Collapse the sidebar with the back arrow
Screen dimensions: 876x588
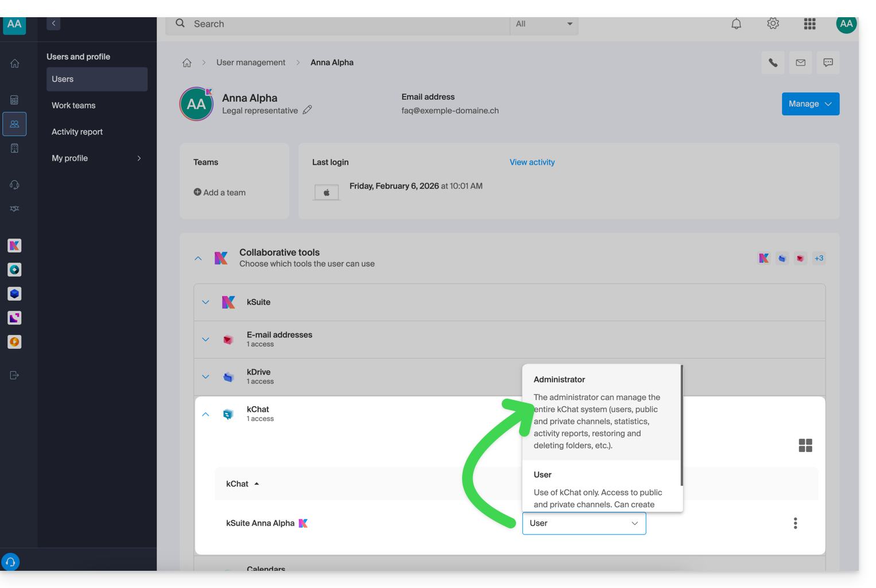[x=53, y=24]
